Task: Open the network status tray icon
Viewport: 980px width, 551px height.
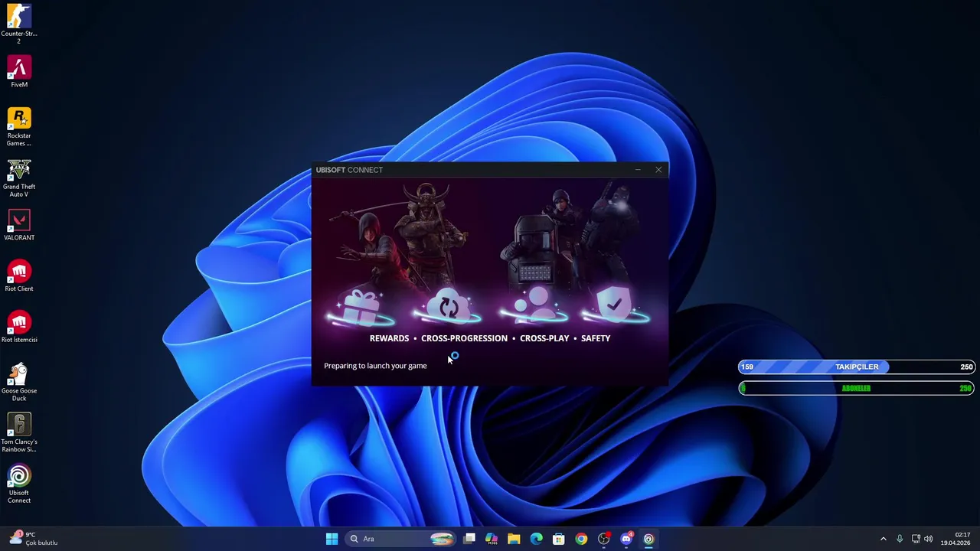Action: pyautogui.click(x=916, y=539)
